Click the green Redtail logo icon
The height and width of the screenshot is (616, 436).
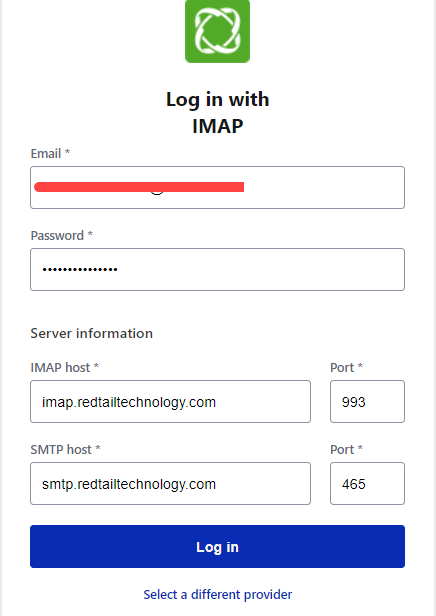pyautogui.click(x=217, y=31)
